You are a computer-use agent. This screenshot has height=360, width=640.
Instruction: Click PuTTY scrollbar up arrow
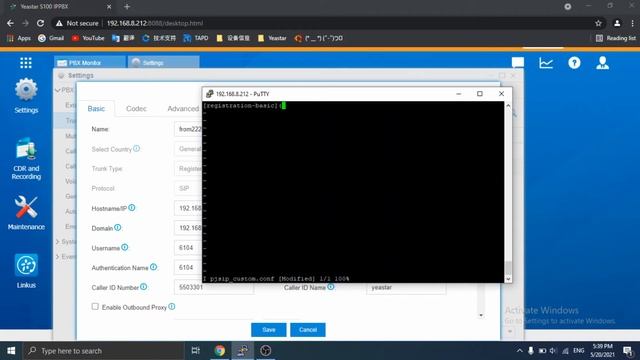tap(508, 105)
